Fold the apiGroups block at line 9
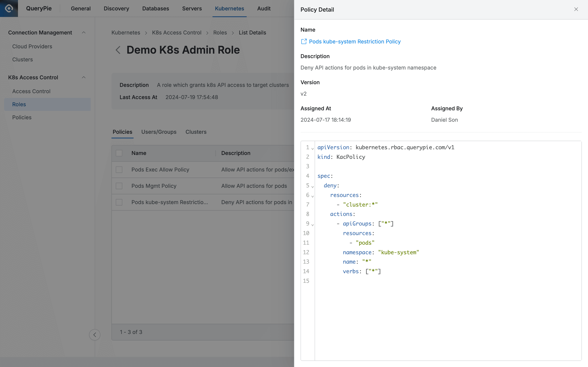The width and height of the screenshot is (588, 367). (x=313, y=224)
